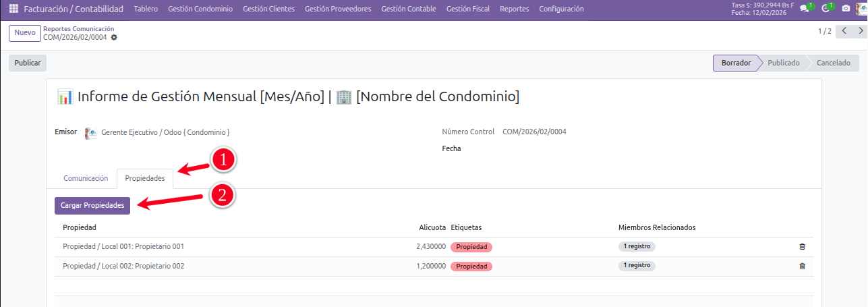Expand the Gestión Contable menu
Viewport: 868px width, 307px height.
(x=408, y=9)
